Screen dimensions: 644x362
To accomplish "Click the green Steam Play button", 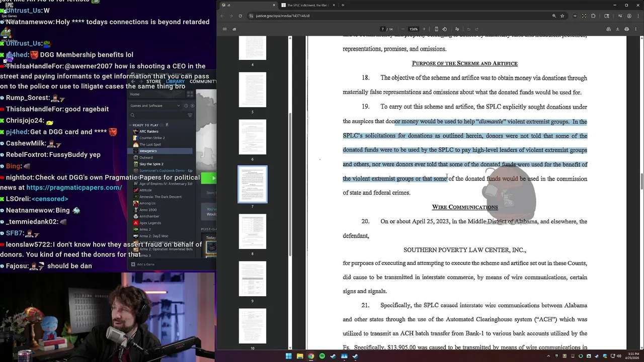I will coord(209,178).
